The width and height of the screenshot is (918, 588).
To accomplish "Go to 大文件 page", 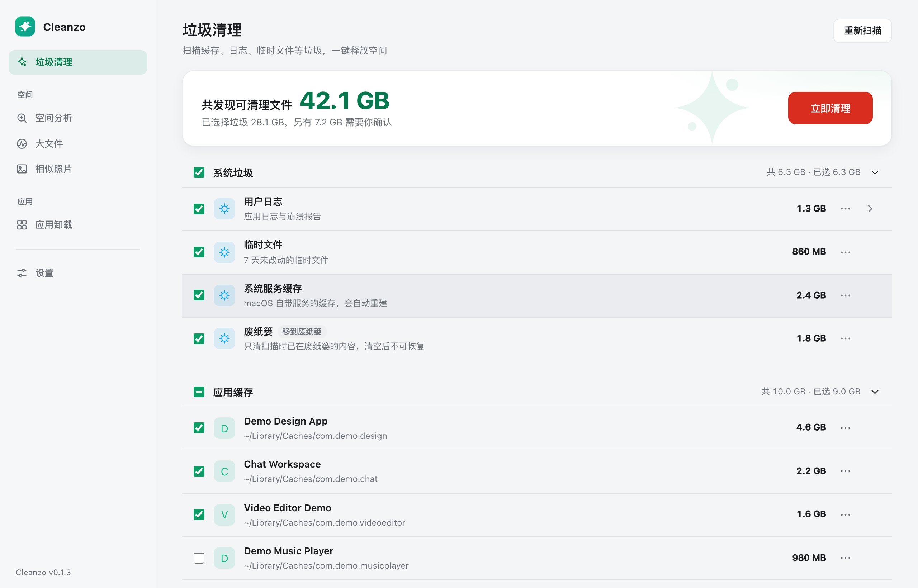I will [x=78, y=143].
